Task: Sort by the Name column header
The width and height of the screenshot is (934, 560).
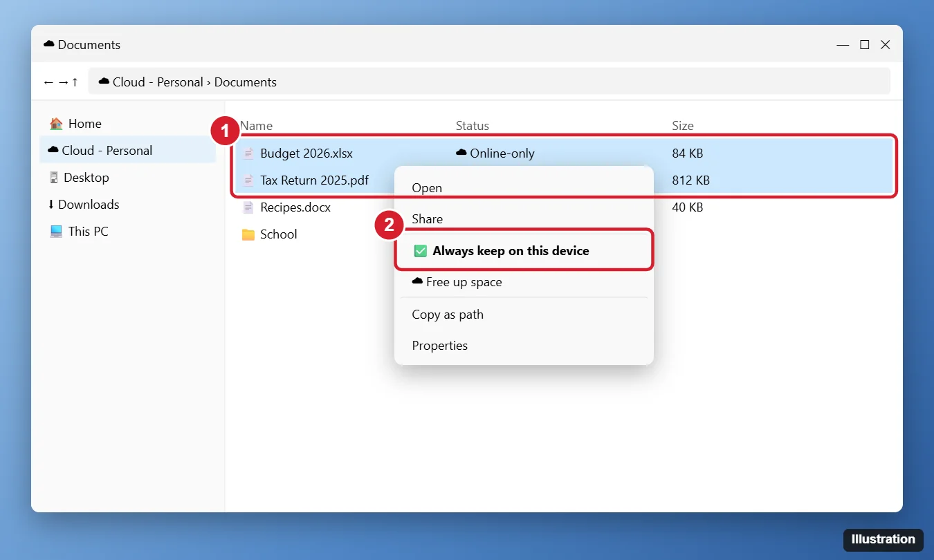Action: [x=257, y=126]
